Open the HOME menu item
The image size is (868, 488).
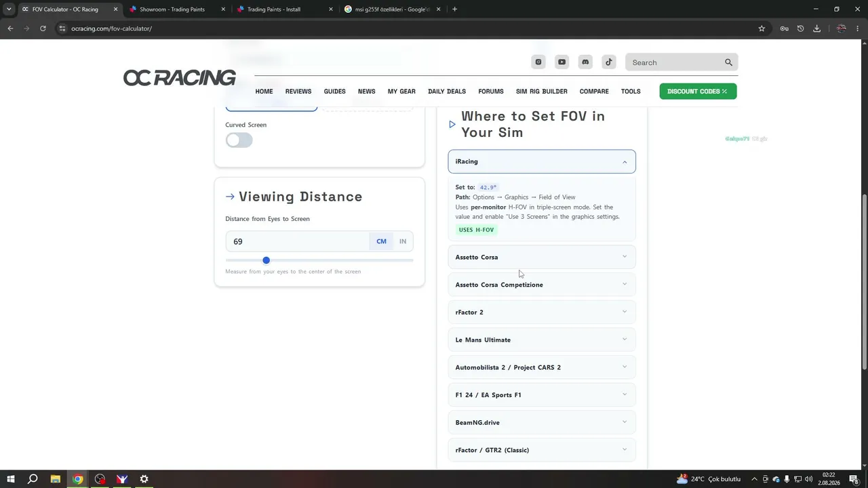coord(264,91)
